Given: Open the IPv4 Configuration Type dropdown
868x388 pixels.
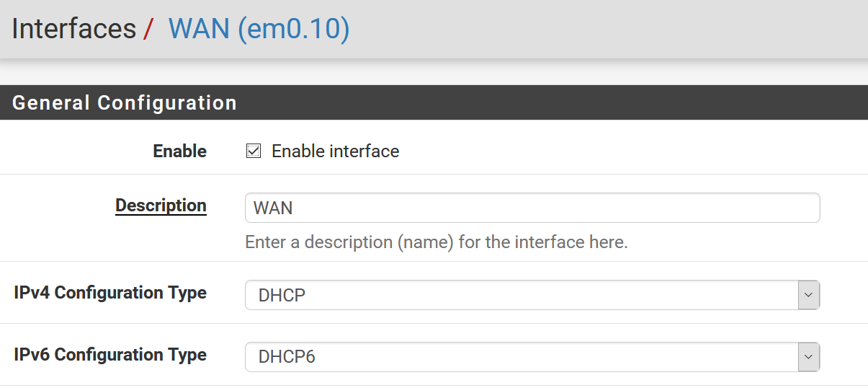Looking at the screenshot, I should point(532,295).
